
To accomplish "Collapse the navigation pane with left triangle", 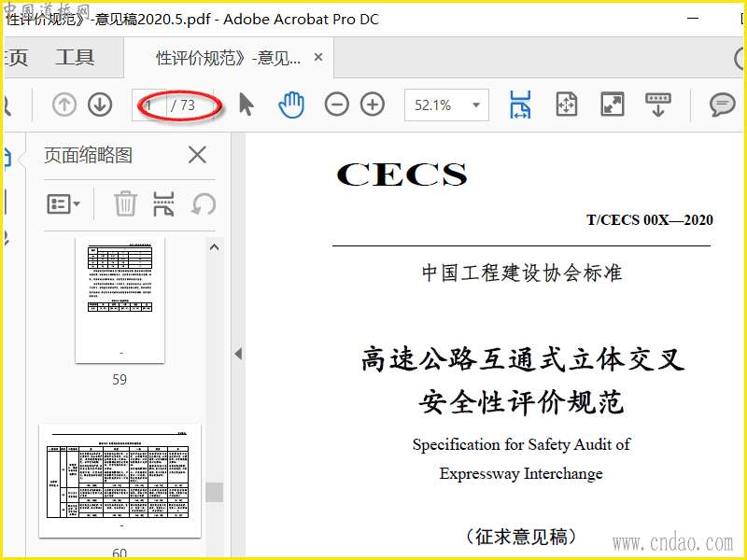I will point(238,354).
